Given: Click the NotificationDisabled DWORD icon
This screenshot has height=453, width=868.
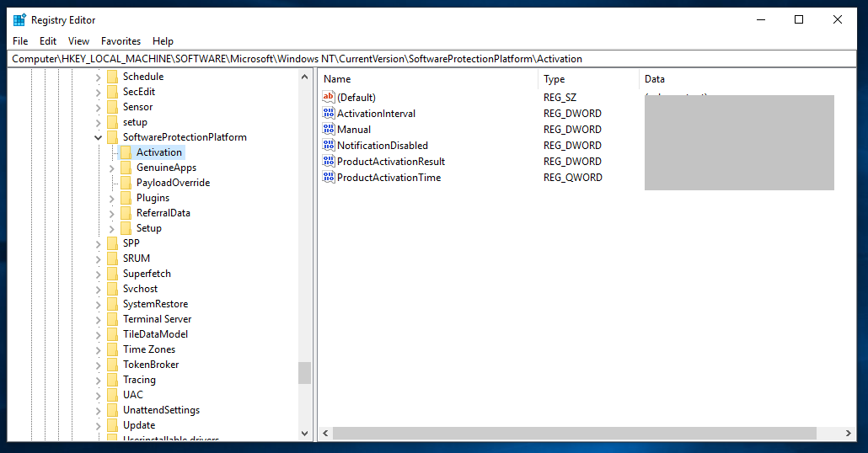Looking at the screenshot, I should [329, 145].
